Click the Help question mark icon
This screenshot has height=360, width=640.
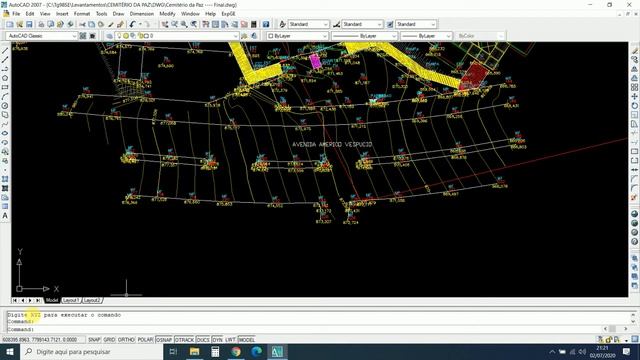pyautogui.click(x=266, y=24)
